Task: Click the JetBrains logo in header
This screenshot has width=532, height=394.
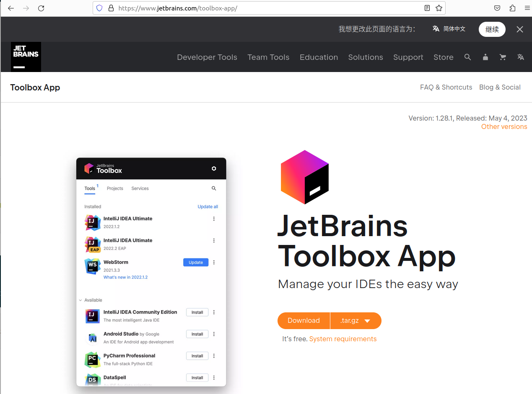Action: pyautogui.click(x=26, y=57)
